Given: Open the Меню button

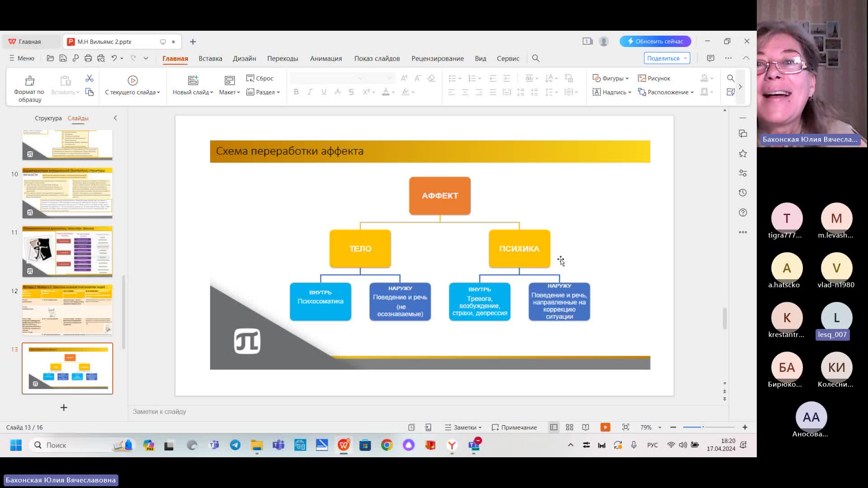Looking at the screenshot, I should tap(22, 58).
